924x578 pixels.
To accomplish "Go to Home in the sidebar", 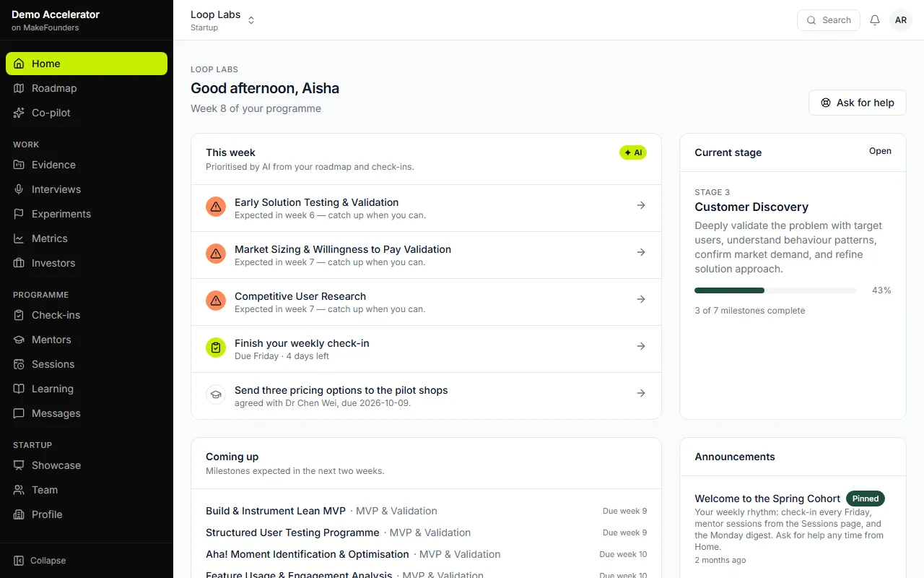I will (87, 64).
